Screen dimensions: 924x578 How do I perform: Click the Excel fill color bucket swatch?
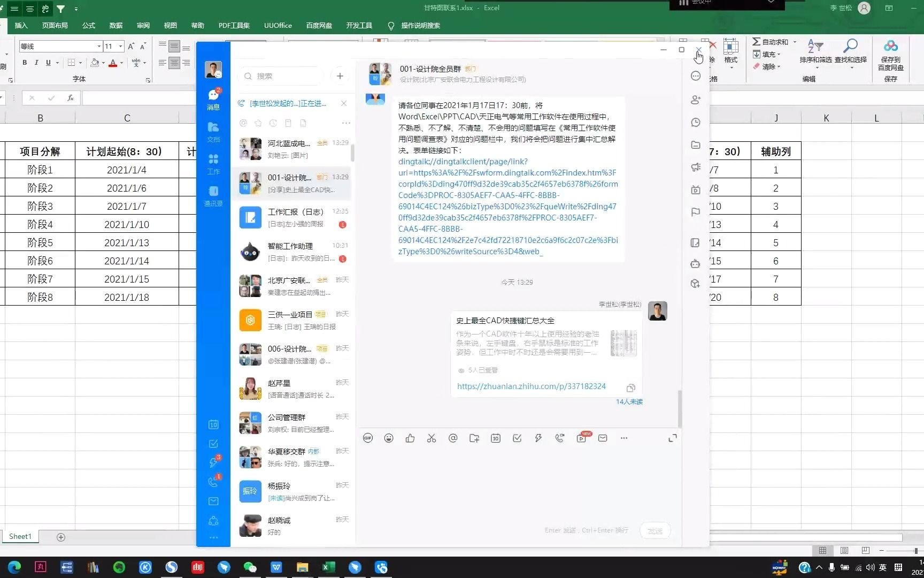(95, 63)
